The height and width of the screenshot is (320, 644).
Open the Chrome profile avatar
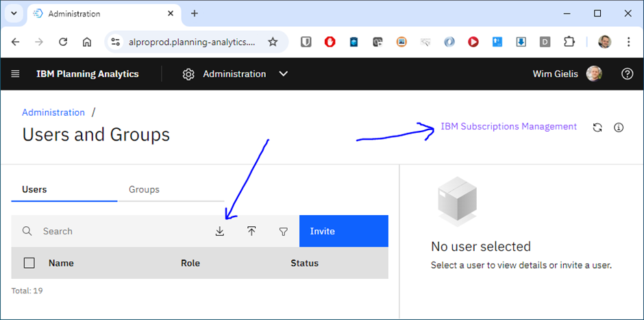pyautogui.click(x=604, y=42)
